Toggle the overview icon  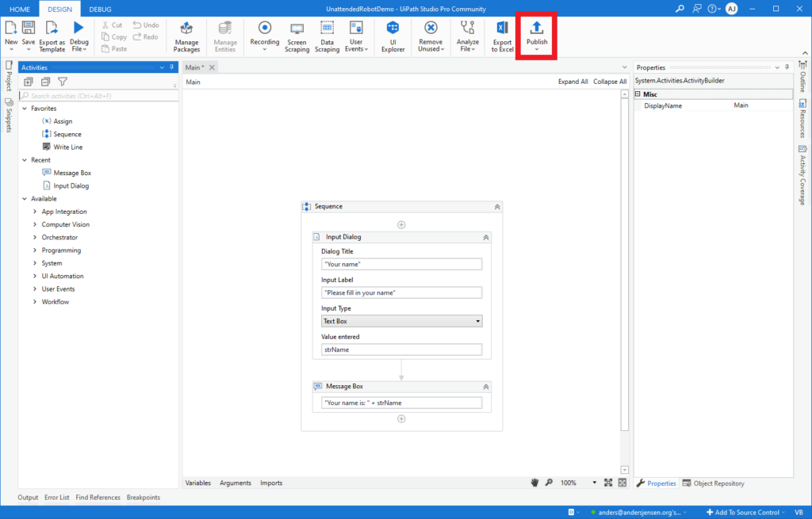tap(622, 483)
